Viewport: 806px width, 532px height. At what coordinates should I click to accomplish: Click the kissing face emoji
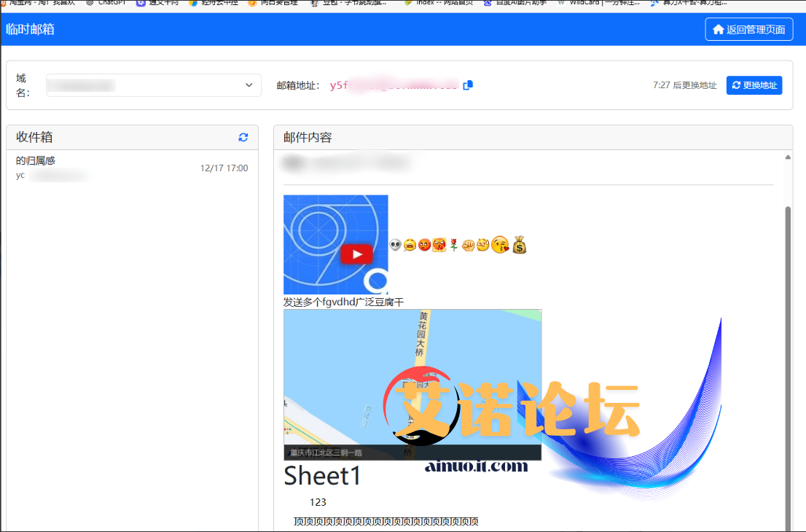click(x=500, y=245)
